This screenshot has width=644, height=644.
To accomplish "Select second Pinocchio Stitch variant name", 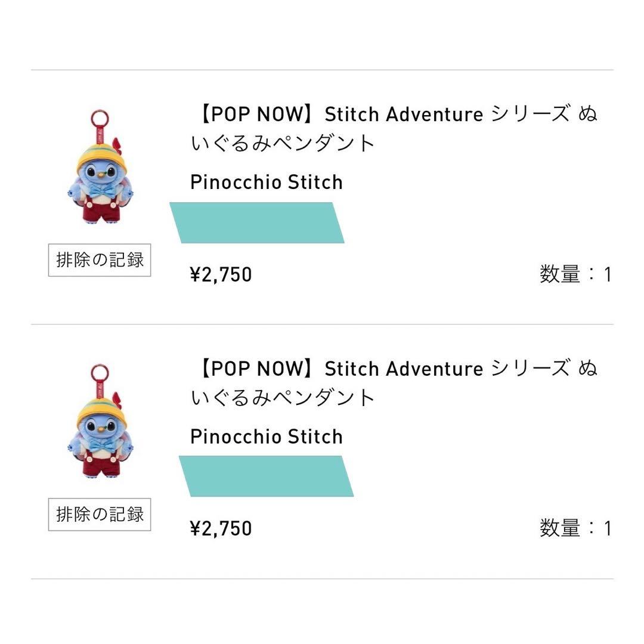I will (x=266, y=436).
